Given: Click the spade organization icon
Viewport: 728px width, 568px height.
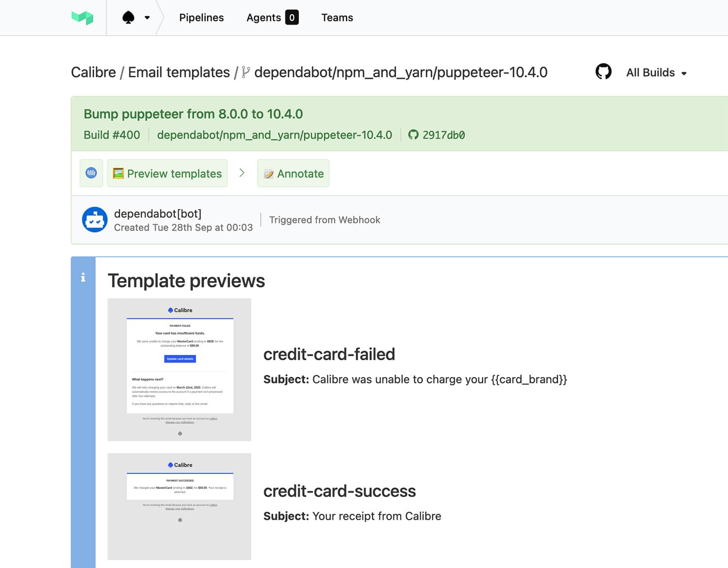Looking at the screenshot, I should [x=127, y=17].
